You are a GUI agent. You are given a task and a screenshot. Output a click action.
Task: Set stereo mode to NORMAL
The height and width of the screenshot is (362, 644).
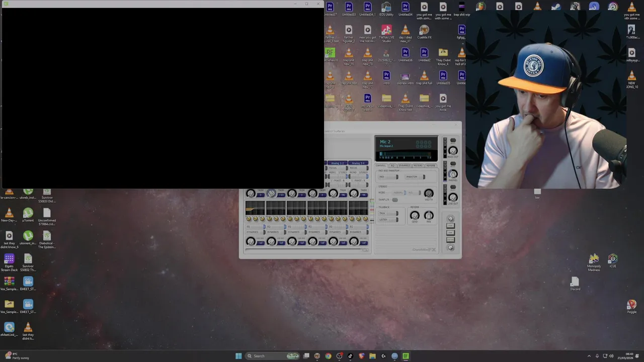(x=399, y=193)
